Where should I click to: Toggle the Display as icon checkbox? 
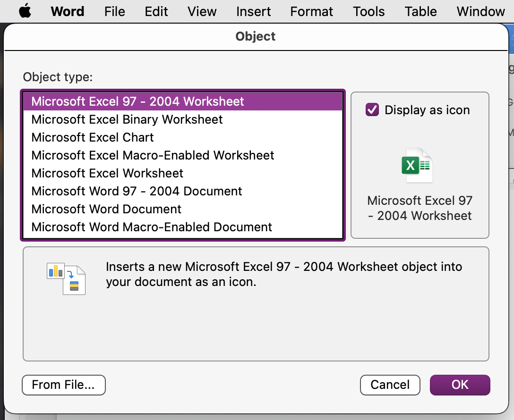372,110
